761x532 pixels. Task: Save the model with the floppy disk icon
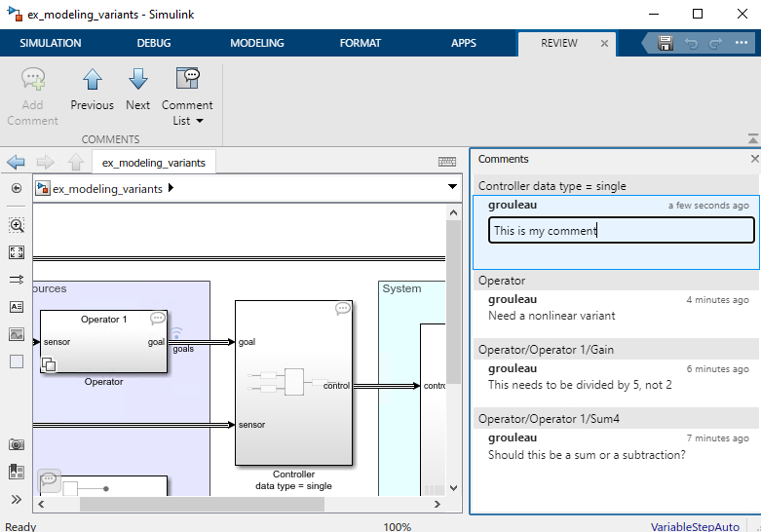coord(666,43)
